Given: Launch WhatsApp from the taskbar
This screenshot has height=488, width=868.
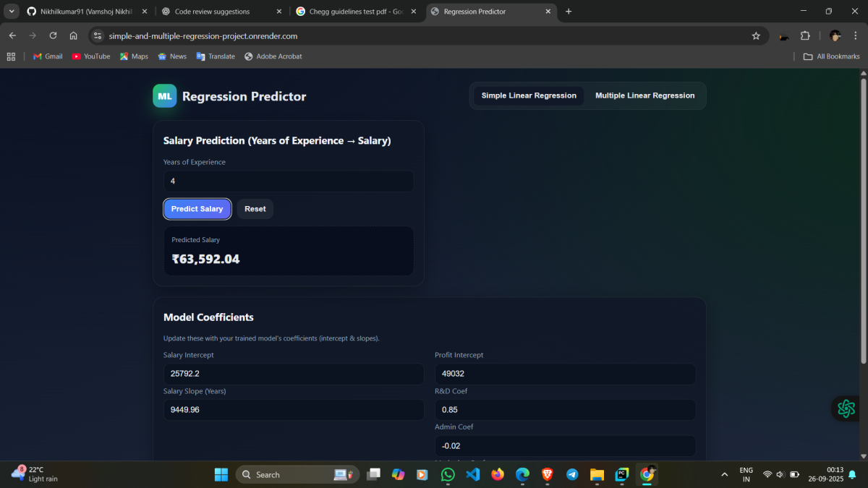Looking at the screenshot, I should tap(448, 474).
